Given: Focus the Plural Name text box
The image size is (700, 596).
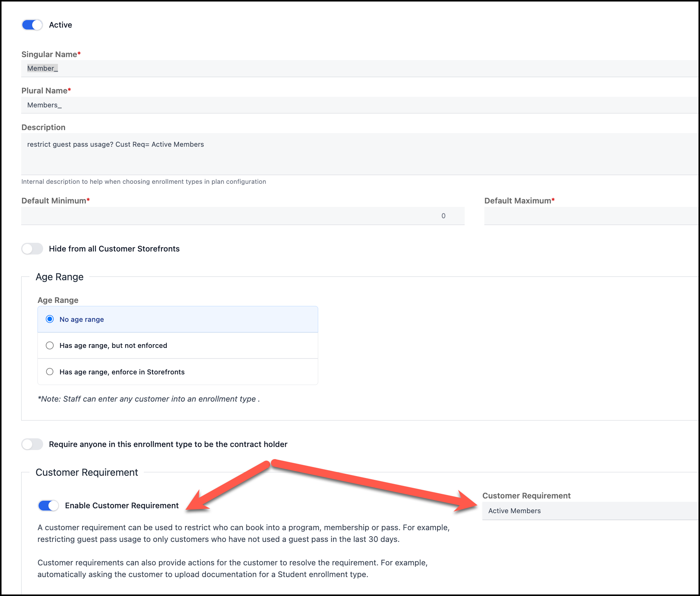Looking at the screenshot, I should [341, 105].
